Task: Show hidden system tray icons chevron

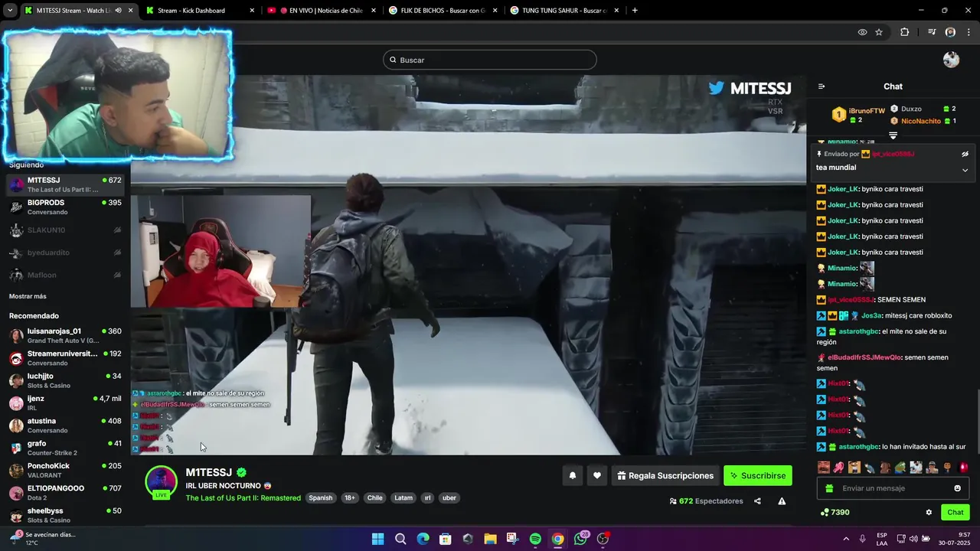Action: pos(846,539)
